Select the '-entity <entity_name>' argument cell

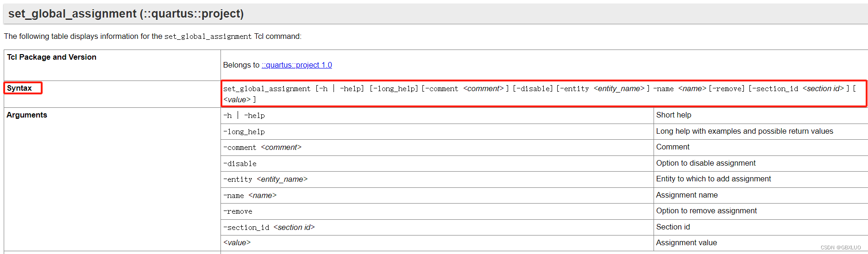coord(437,180)
